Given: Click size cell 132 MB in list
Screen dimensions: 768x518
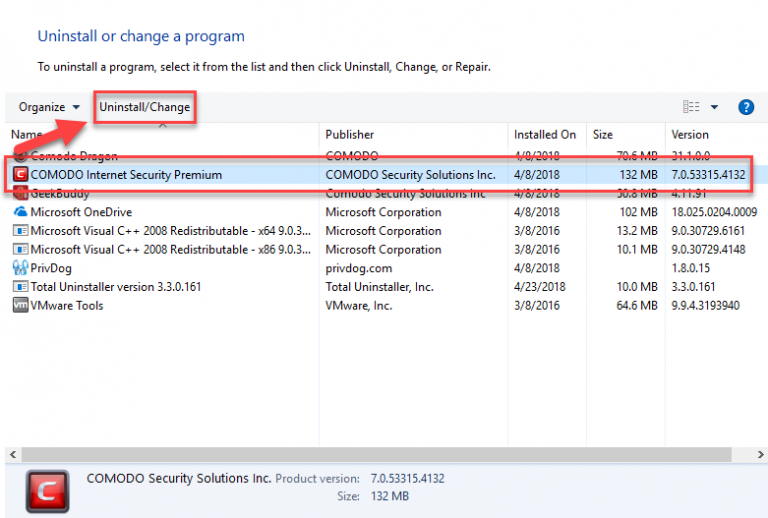Looking at the screenshot, I should (x=638, y=175).
